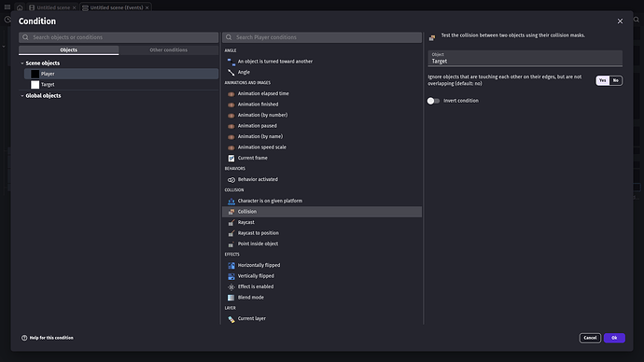Click the Current layer icon

tap(231, 319)
